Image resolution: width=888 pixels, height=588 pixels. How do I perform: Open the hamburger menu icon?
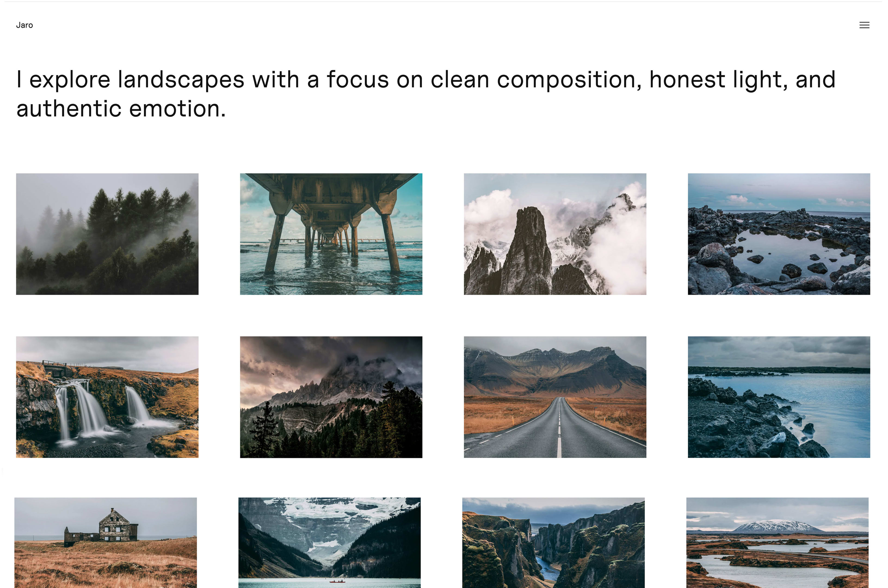(x=864, y=25)
